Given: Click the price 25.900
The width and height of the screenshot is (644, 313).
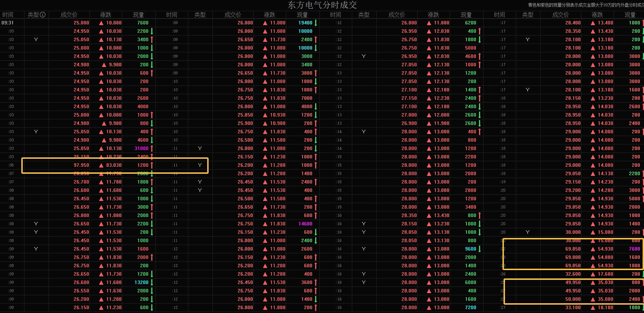Looking at the screenshot, I should tap(245, 123).
